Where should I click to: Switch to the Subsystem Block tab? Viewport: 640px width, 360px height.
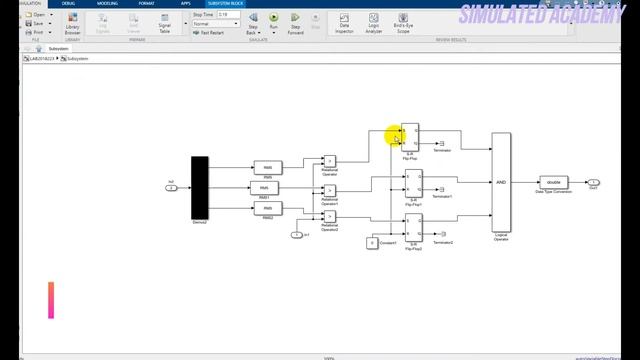pyautogui.click(x=225, y=3)
